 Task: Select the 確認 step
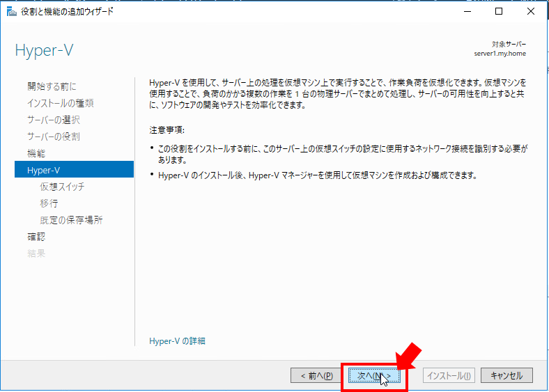point(36,237)
